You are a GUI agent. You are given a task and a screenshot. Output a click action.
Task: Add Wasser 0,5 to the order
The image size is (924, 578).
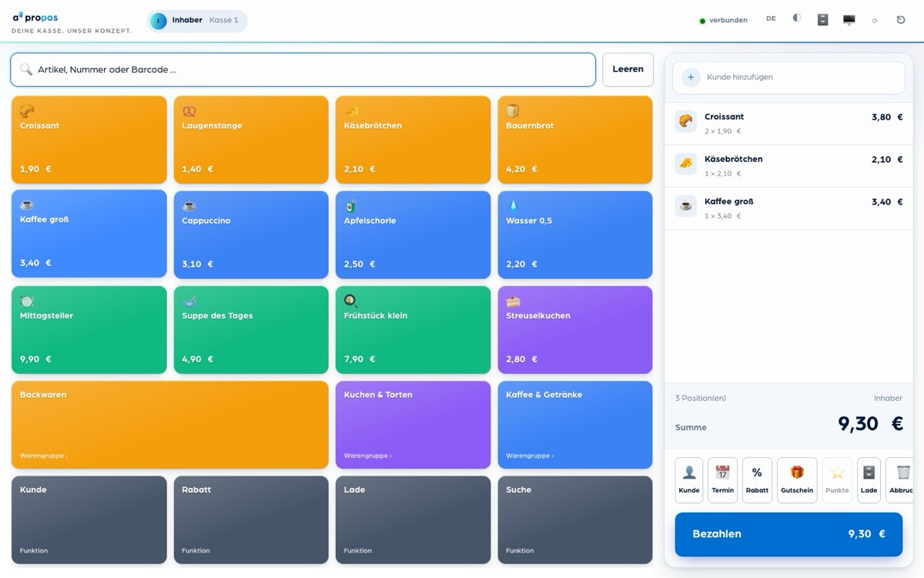click(x=575, y=234)
